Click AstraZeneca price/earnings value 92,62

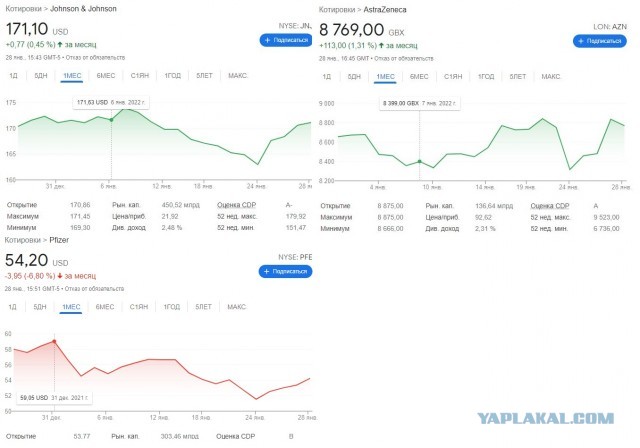coord(483,217)
